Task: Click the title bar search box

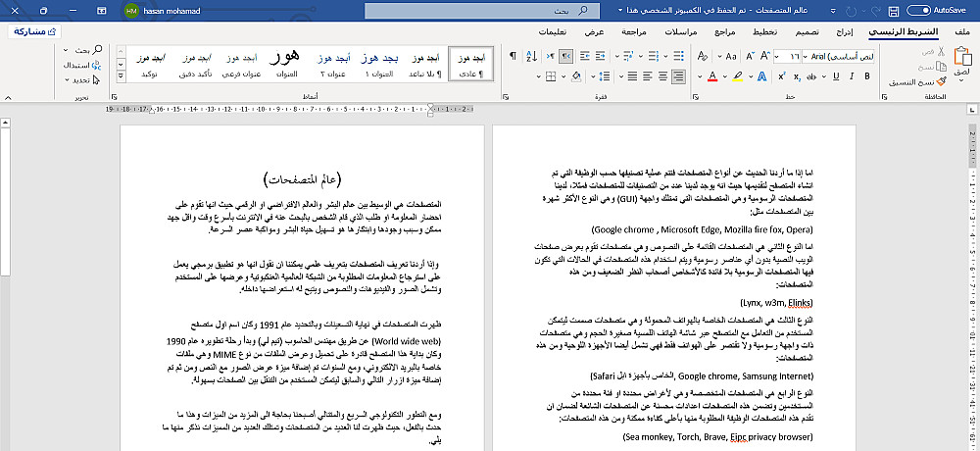Action: (x=481, y=11)
